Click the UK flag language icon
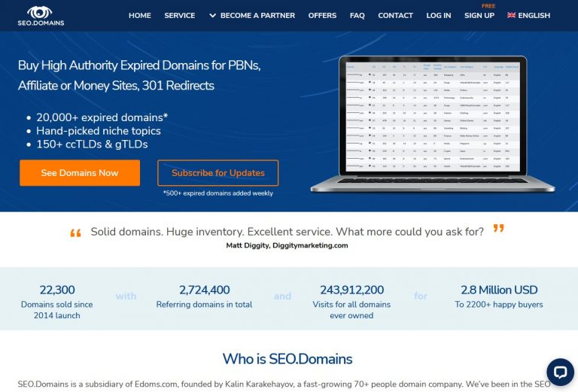Screen dimensions: 578x392 (512, 15)
